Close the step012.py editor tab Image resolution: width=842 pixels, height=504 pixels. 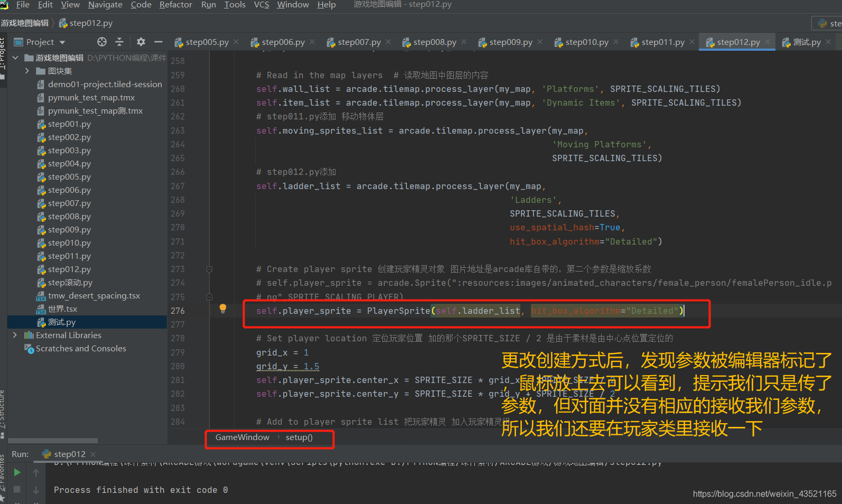coord(768,42)
